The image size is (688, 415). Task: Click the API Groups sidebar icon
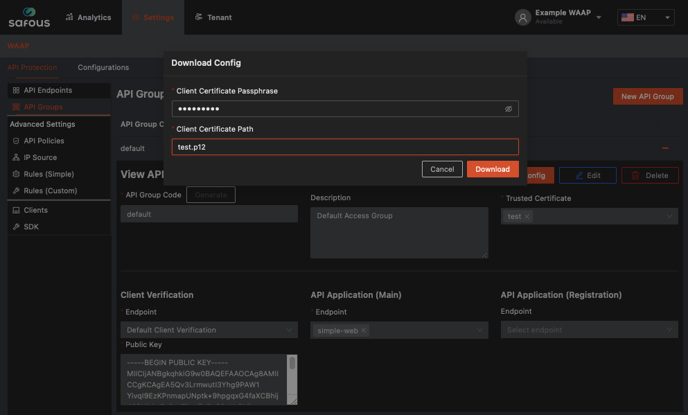tap(16, 107)
